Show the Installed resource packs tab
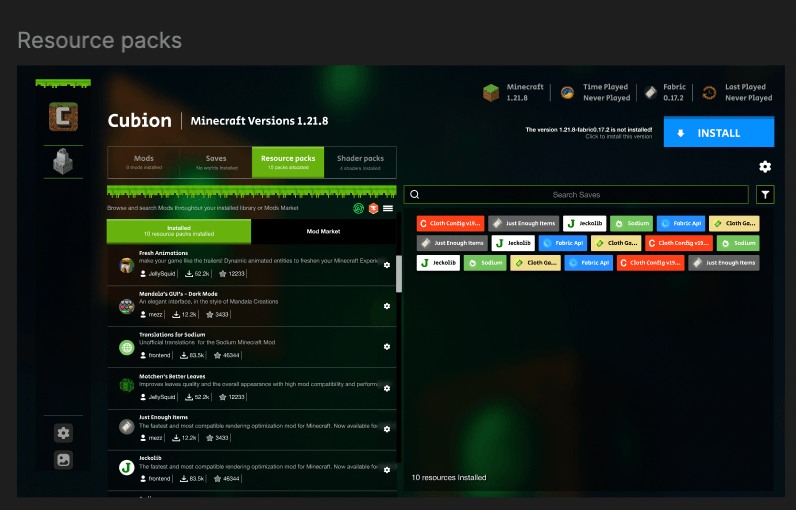Viewport: 796px width, 510px height. [179, 231]
